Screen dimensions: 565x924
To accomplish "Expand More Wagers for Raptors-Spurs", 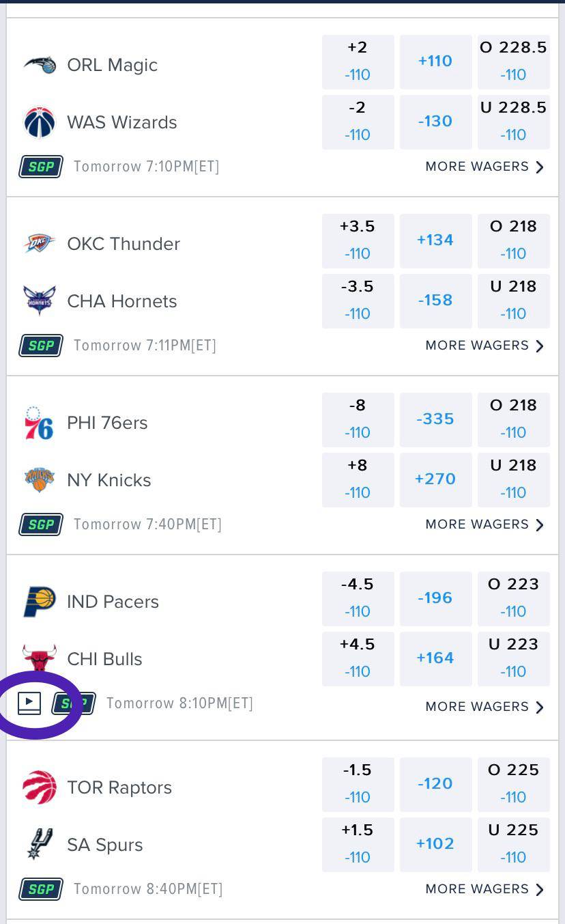I will [484, 889].
